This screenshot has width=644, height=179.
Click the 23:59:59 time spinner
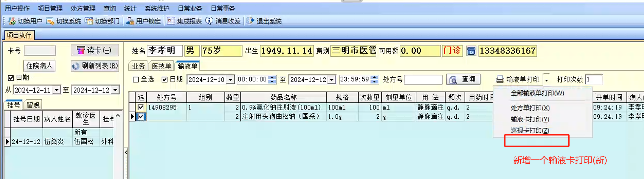[x=374, y=80]
